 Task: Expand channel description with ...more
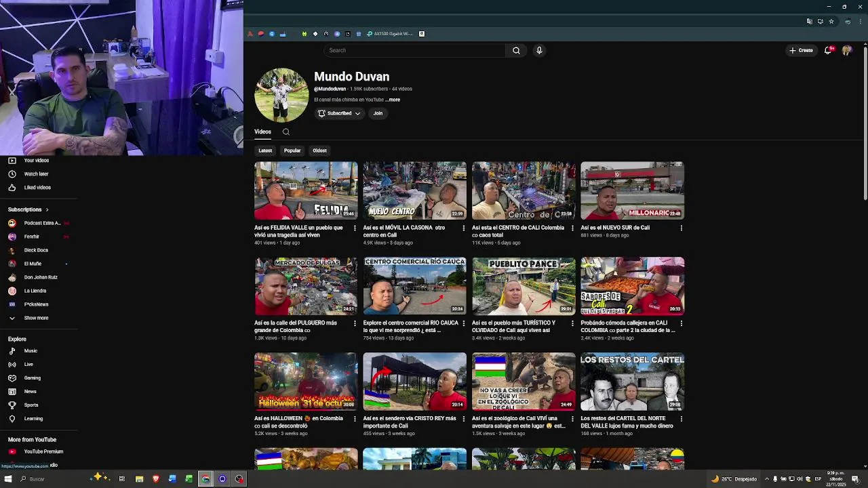point(393,100)
